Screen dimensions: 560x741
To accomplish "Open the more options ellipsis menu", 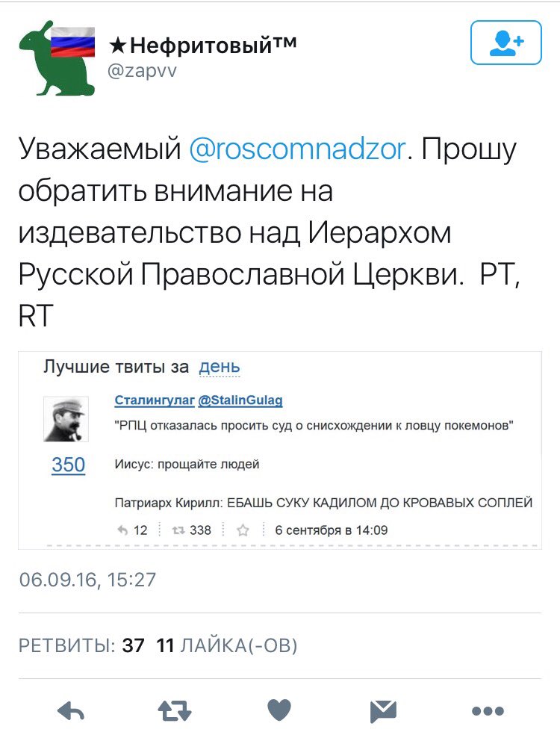I will pyautogui.click(x=488, y=710).
